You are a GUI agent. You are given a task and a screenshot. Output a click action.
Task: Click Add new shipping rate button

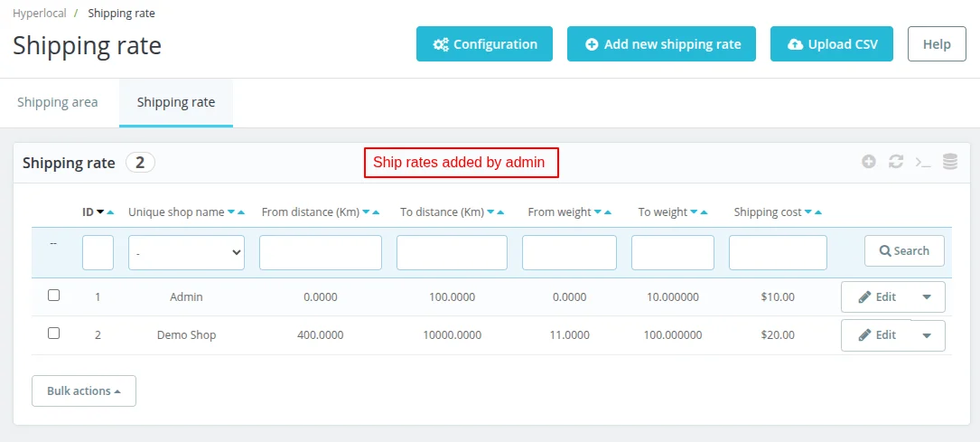[x=661, y=43]
